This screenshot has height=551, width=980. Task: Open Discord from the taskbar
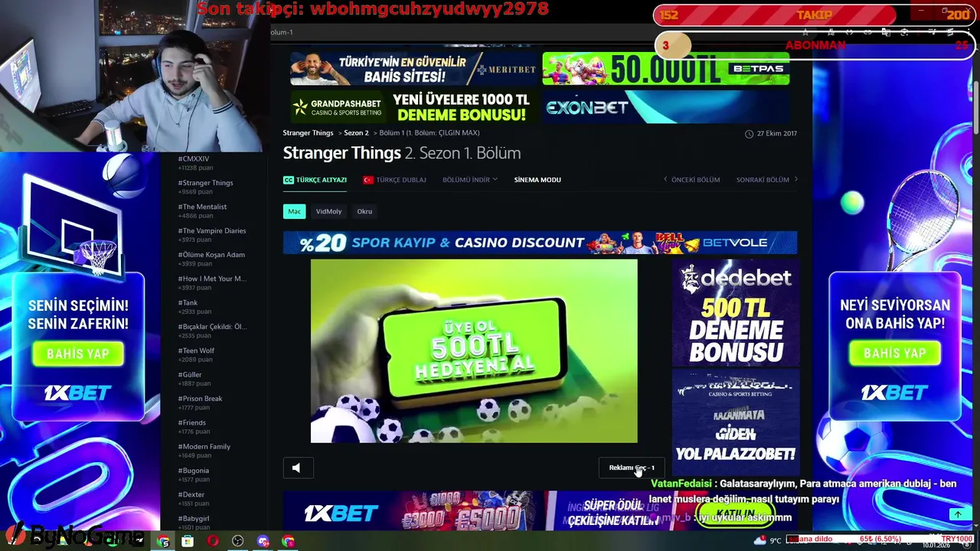pyautogui.click(x=263, y=542)
